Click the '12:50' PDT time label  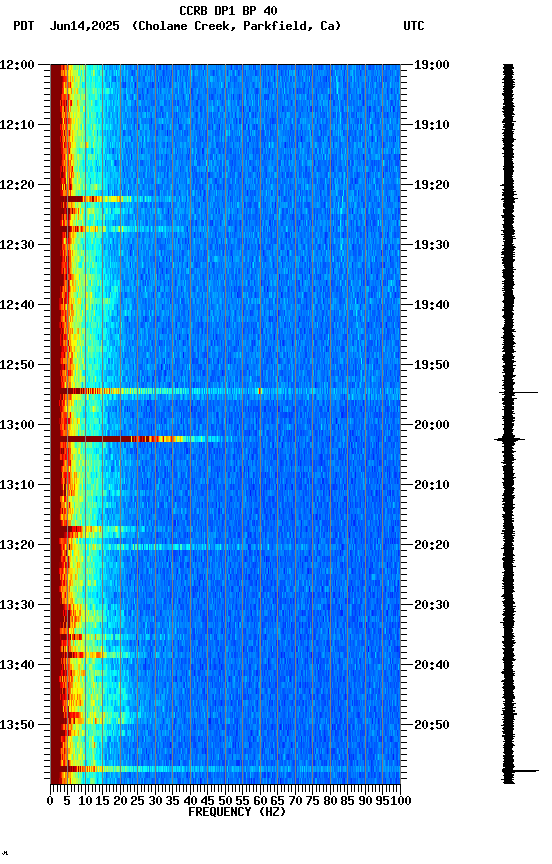point(17,365)
